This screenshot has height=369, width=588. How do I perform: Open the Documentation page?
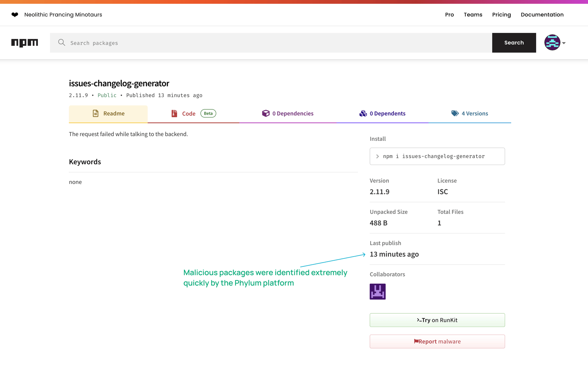[542, 14]
